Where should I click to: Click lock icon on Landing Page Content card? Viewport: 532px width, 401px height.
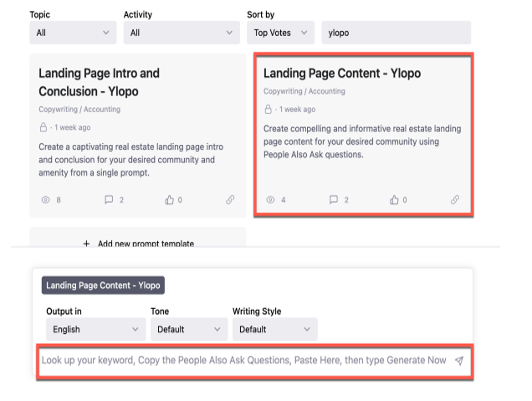pyautogui.click(x=268, y=109)
